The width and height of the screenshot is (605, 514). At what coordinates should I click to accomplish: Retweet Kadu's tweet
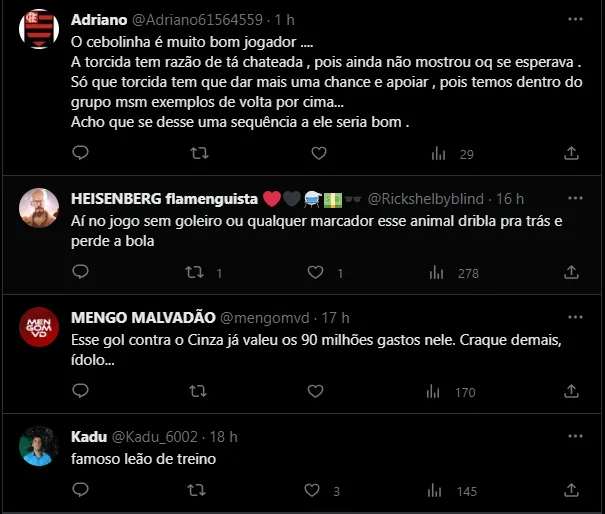[199, 490]
